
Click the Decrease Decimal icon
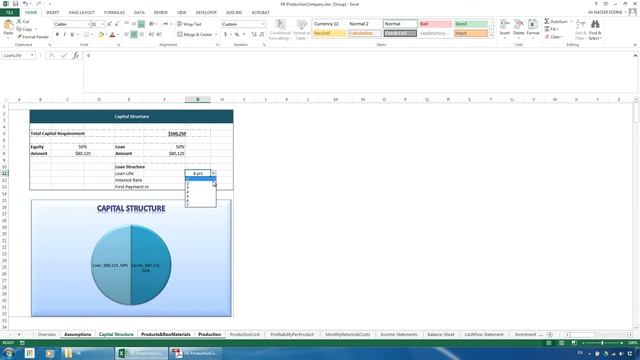point(262,35)
